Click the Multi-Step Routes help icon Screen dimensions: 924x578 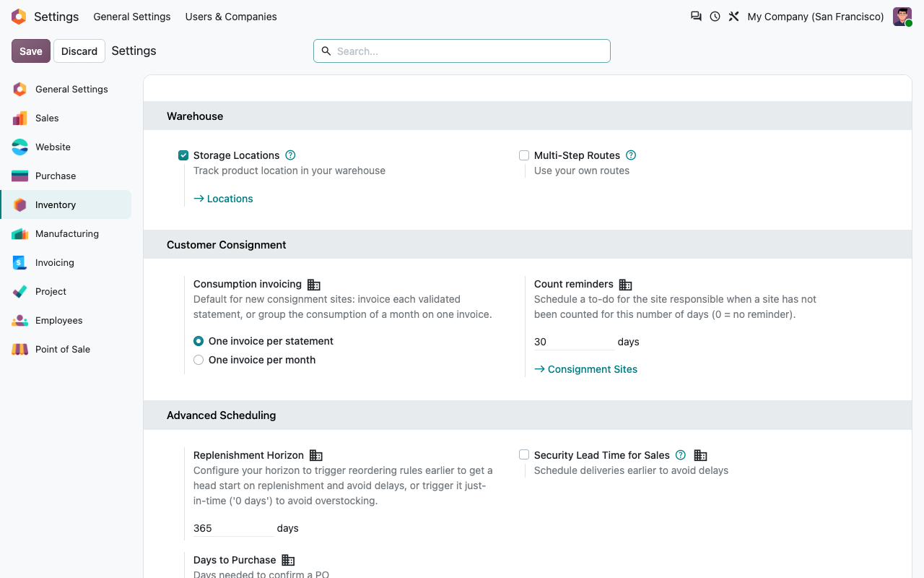pos(631,155)
